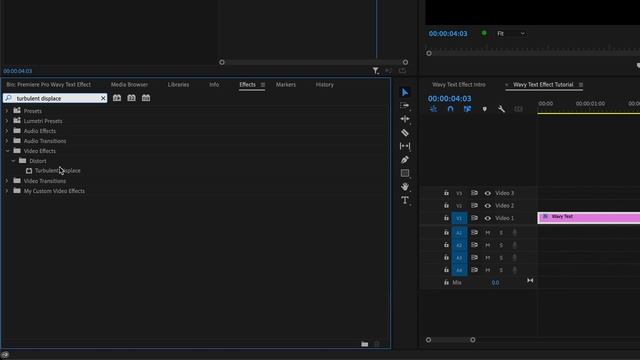Select the Turbulent Displace effect
Image resolution: width=640 pixels, height=360 pixels.
click(58, 171)
